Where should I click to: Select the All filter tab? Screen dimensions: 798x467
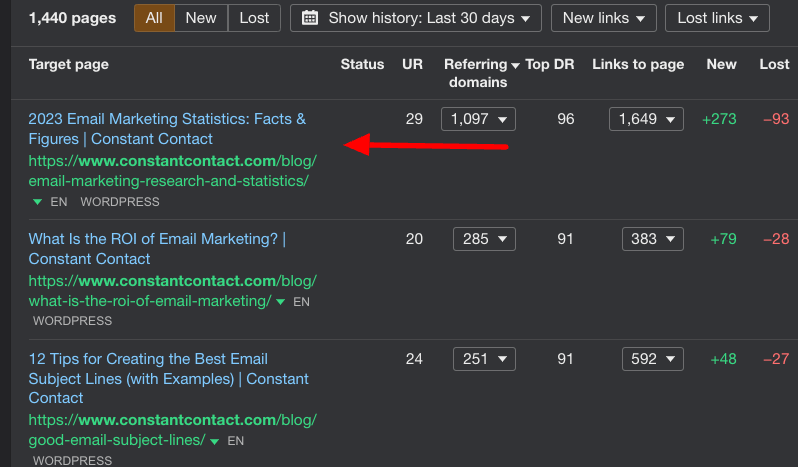(154, 18)
